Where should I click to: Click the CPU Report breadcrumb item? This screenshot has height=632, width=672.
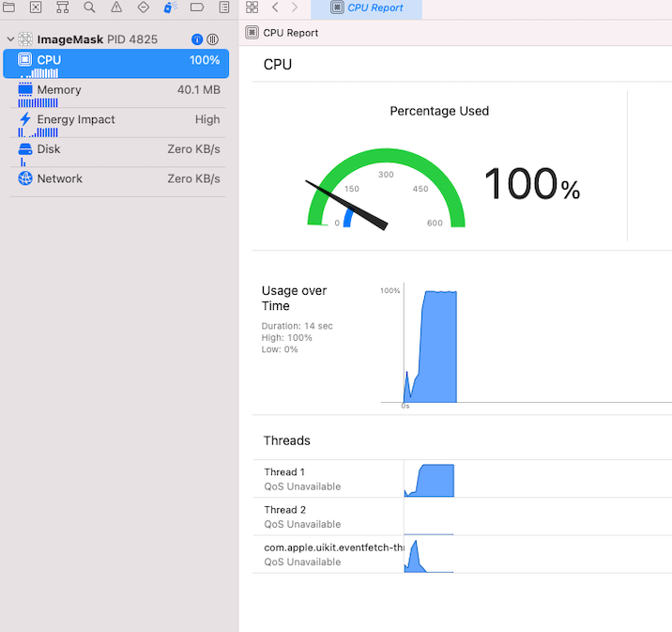point(282,33)
